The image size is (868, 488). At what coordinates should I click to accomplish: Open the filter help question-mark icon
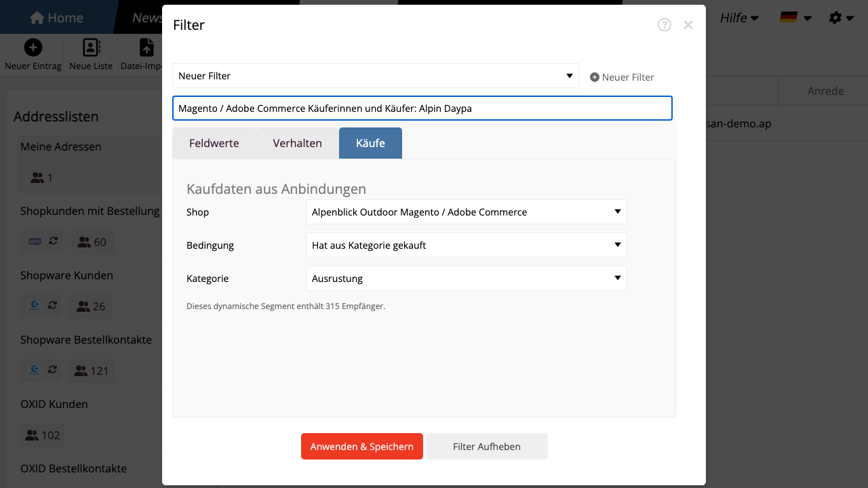(665, 25)
